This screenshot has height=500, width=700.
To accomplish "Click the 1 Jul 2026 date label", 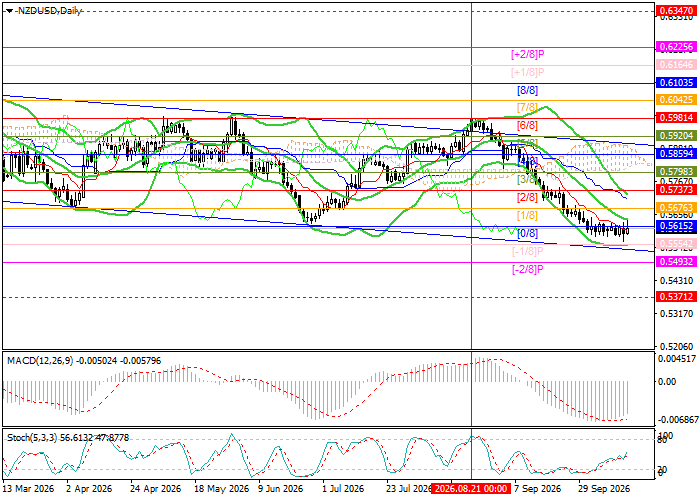I will click(x=343, y=489).
